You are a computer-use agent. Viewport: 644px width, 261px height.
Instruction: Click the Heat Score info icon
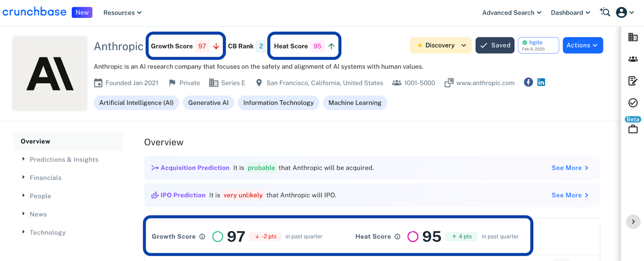398,237
